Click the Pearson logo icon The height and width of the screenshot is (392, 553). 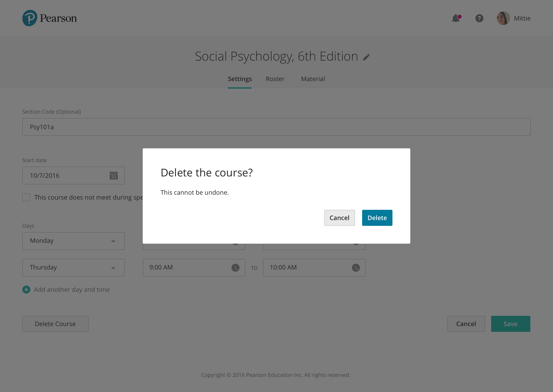[x=30, y=18]
